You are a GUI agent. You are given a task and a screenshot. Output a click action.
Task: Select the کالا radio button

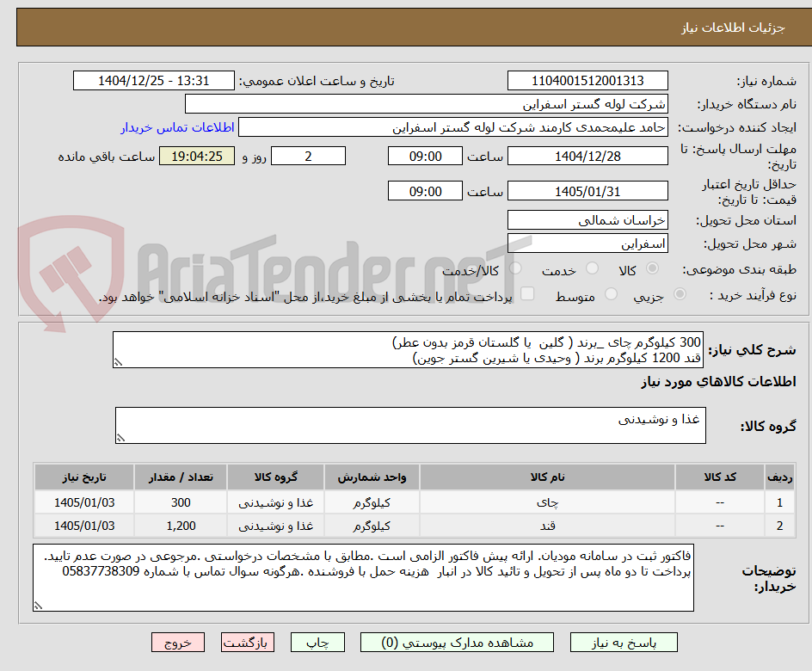[x=653, y=268]
